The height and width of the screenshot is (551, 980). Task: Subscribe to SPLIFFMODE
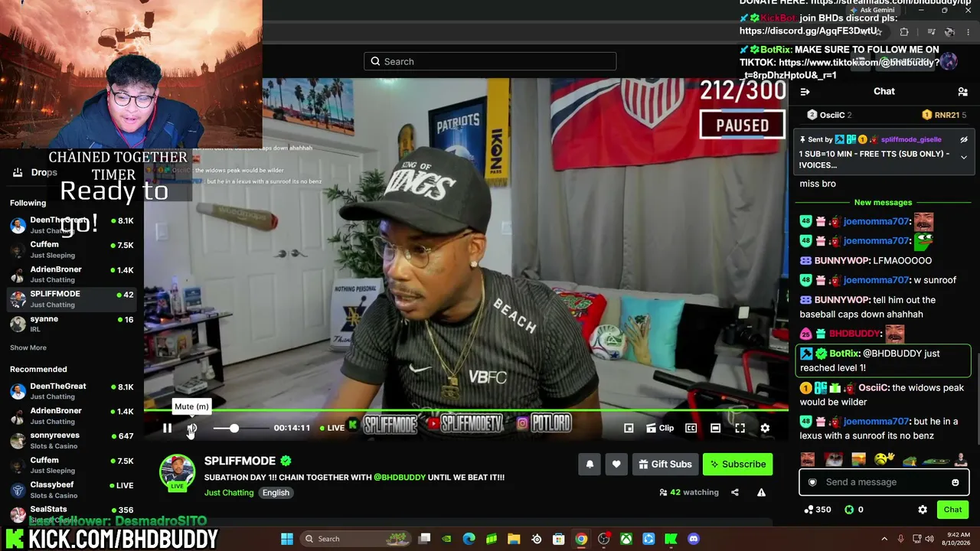[x=737, y=464]
